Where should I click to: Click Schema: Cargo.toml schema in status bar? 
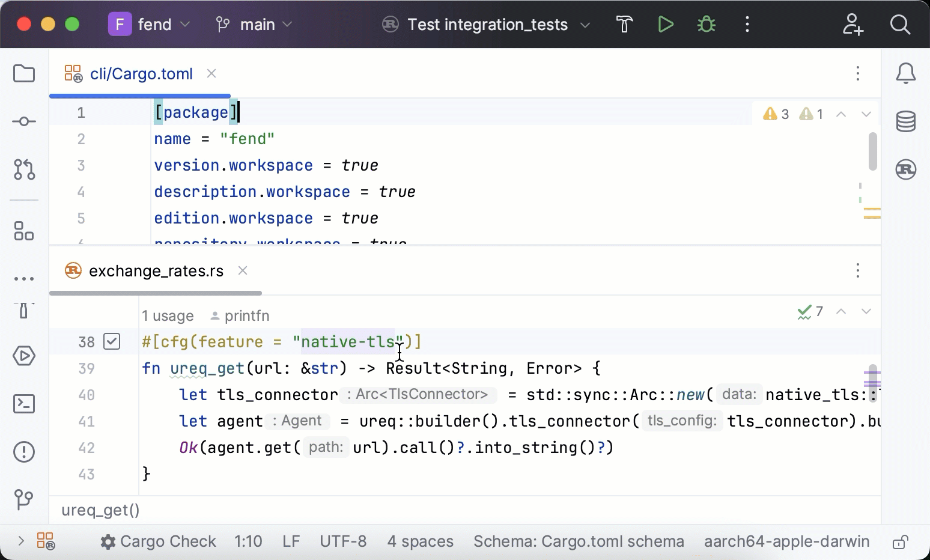578,541
